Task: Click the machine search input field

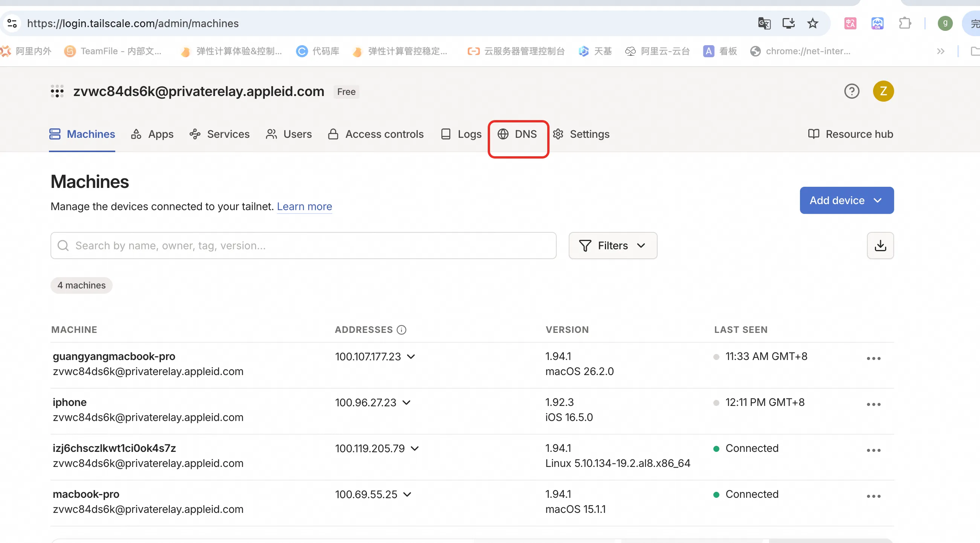Action: pyautogui.click(x=303, y=246)
